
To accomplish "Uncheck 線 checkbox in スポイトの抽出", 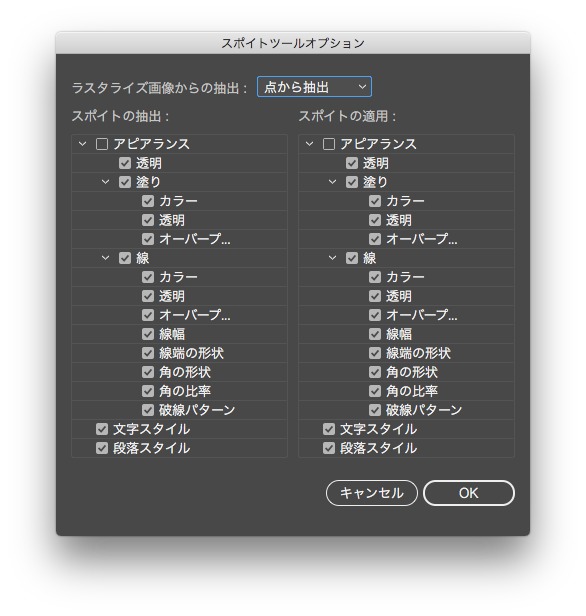I will pyautogui.click(x=125, y=258).
